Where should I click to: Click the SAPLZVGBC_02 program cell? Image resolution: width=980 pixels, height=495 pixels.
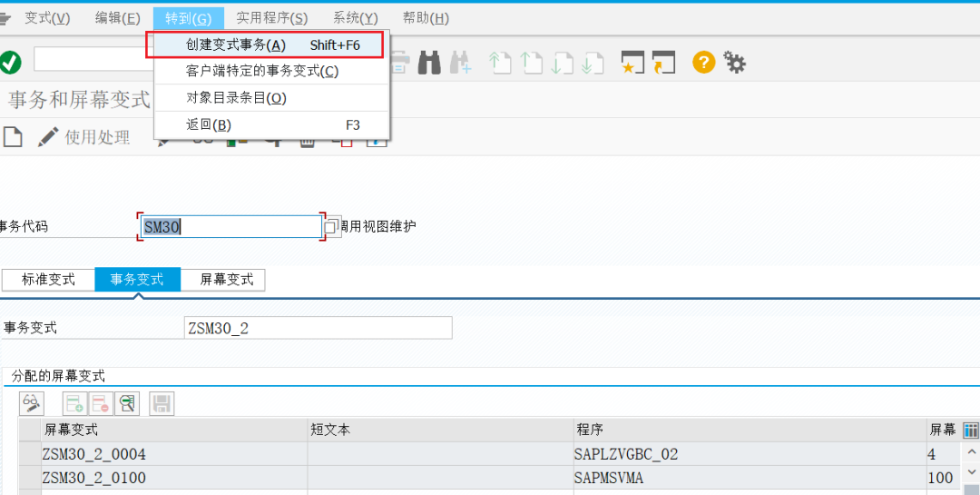click(x=749, y=454)
